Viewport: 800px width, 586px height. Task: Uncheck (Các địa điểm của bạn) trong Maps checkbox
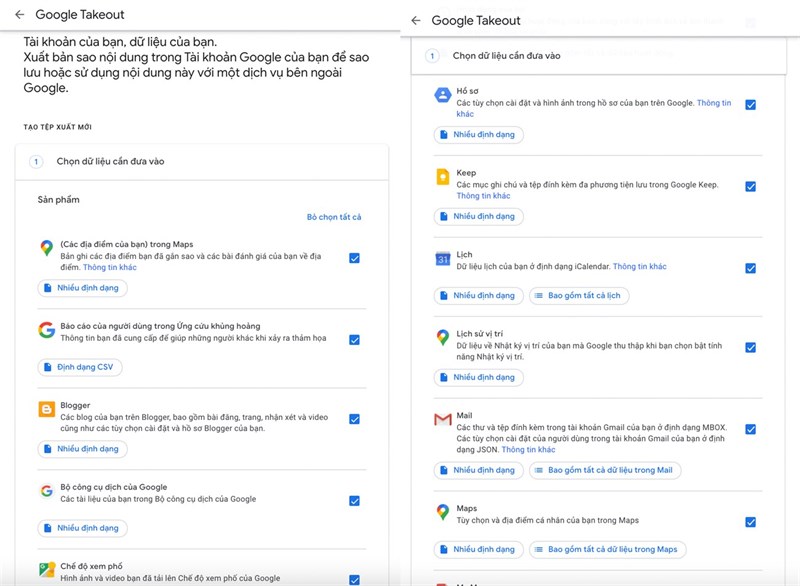[x=354, y=258]
